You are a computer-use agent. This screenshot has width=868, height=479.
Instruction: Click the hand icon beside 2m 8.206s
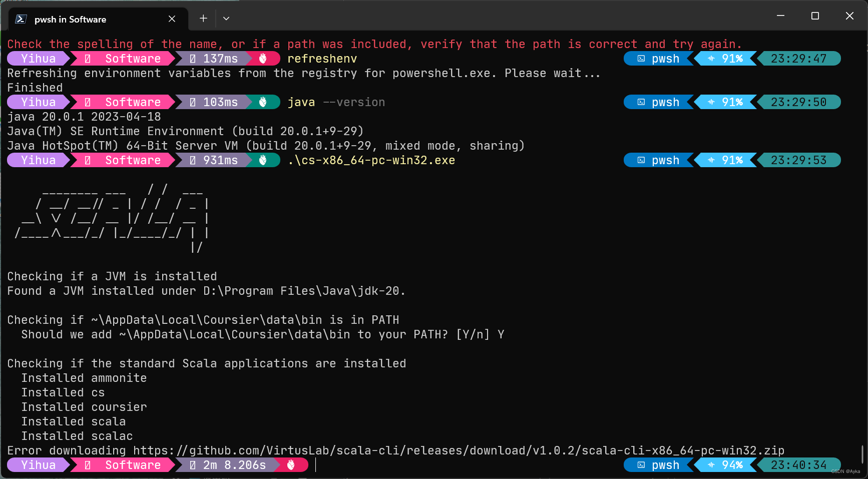pos(291,465)
